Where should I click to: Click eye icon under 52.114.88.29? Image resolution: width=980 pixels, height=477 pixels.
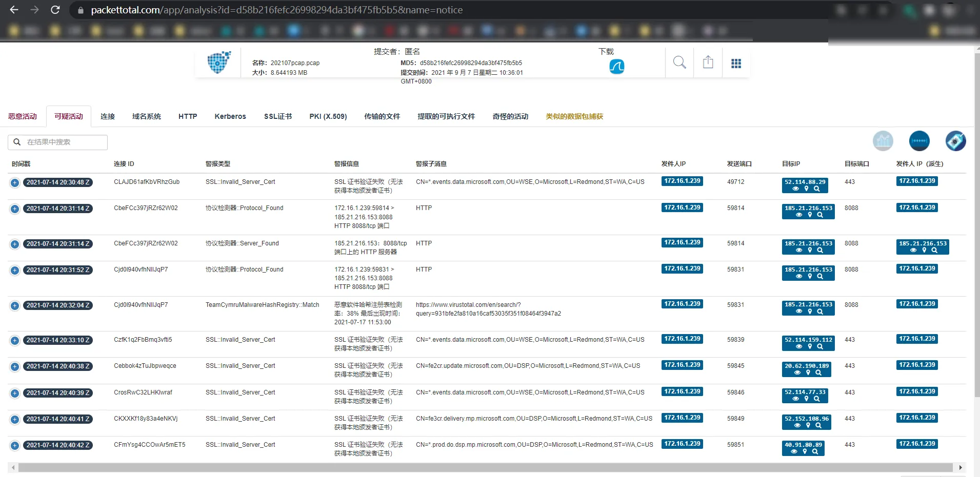795,189
